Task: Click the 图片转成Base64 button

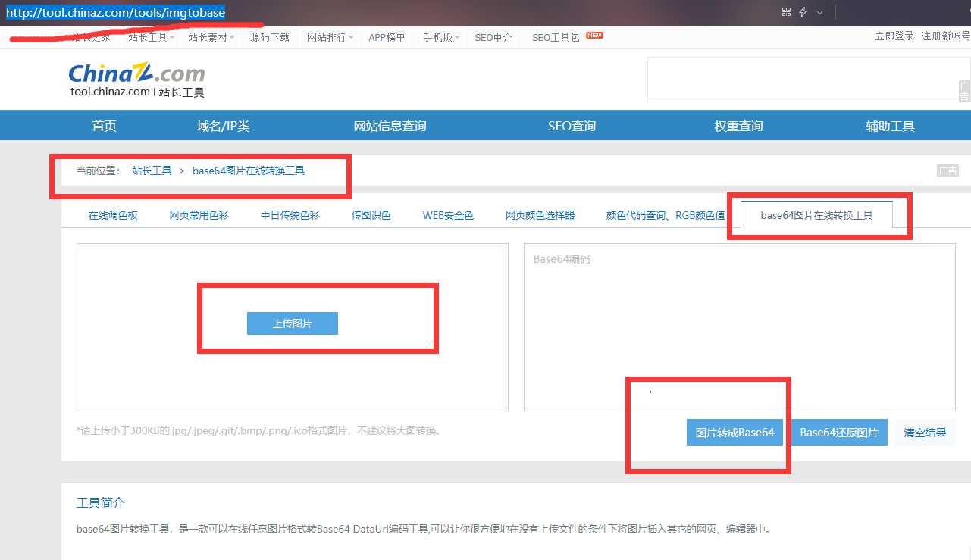Action: click(x=735, y=433)
